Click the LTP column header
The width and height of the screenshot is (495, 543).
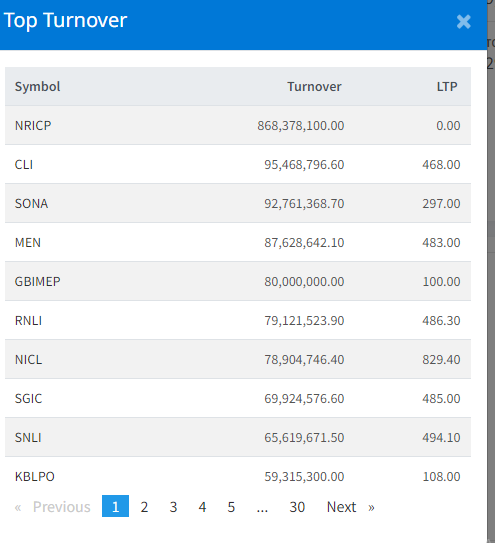click(447, 87)
